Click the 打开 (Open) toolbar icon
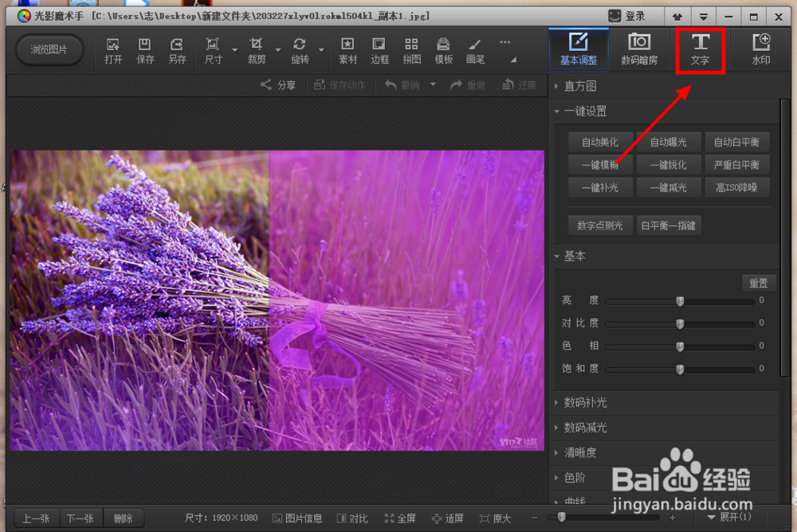 point(113,50)
